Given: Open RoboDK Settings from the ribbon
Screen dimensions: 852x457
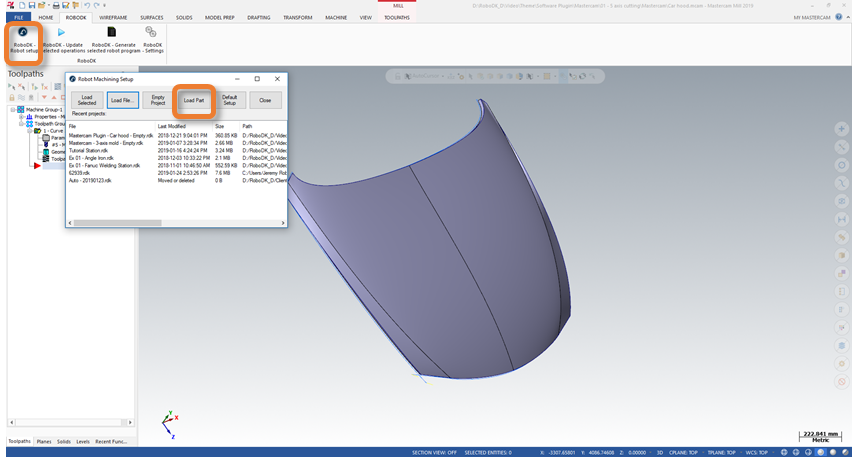Looking at the screenshot, I should (x=152, y=32).
